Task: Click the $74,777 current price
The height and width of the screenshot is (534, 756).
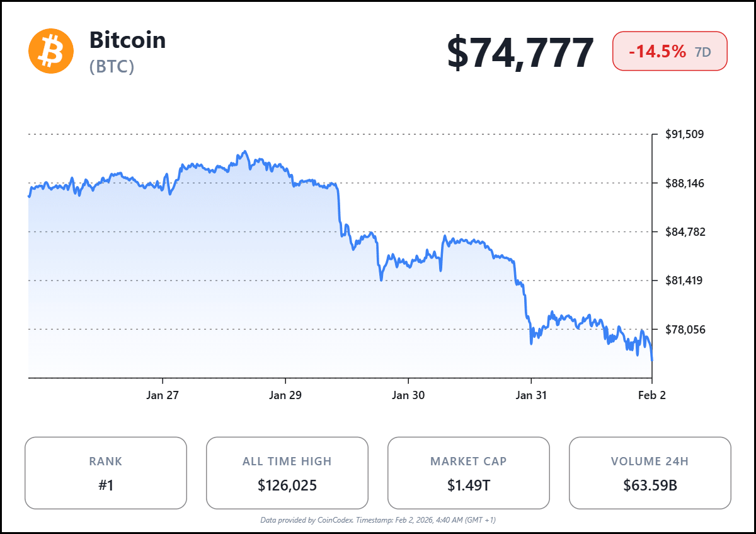Action: coord(520,52)
